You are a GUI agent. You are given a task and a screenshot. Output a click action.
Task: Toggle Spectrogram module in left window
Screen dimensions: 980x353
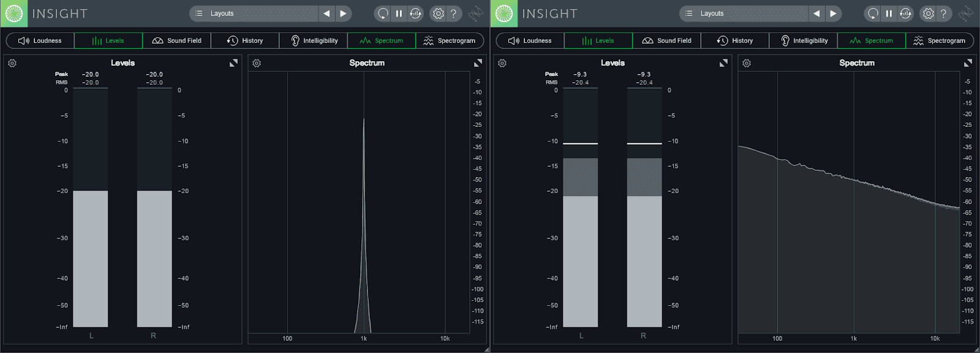tap(450, 40)
